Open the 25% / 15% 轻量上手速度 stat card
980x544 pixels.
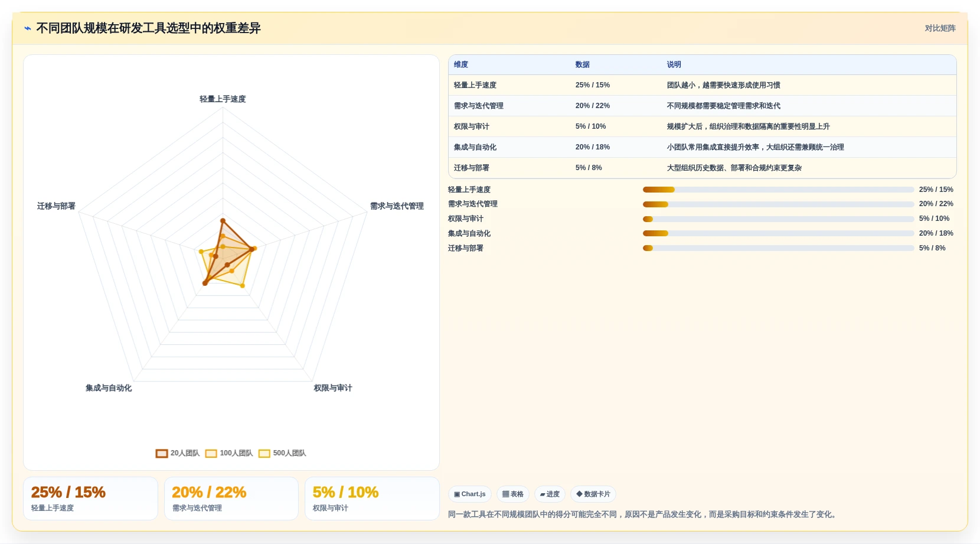coord(90,499)
